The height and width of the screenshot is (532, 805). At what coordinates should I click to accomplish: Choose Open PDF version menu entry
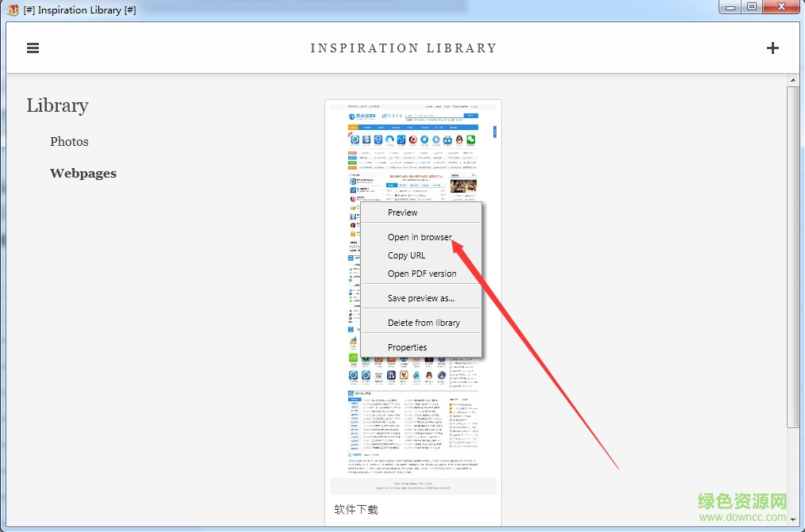422,274
